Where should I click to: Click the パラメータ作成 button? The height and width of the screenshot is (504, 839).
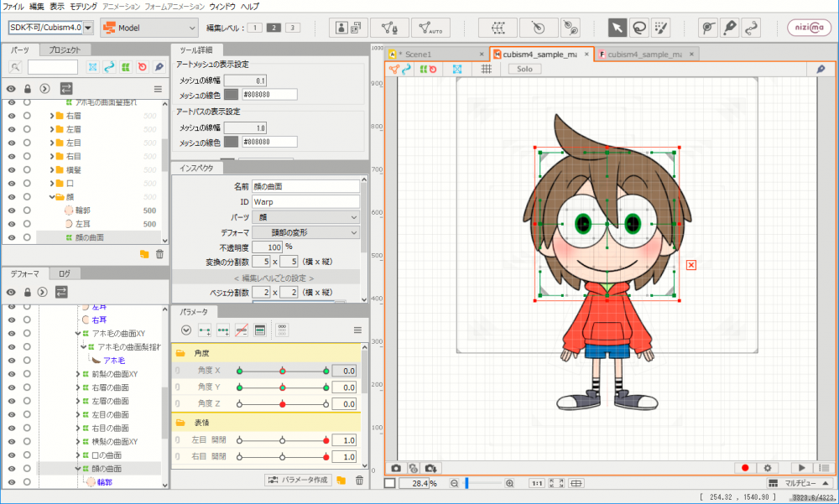tap(298, 480)
